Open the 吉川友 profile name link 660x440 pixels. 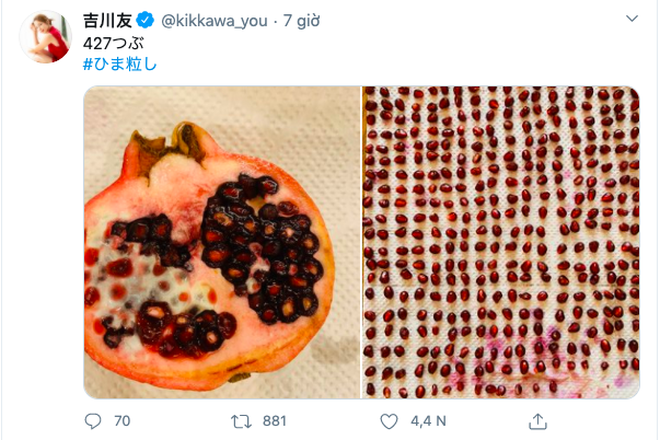pyautogui.click(x=107, y=20)
